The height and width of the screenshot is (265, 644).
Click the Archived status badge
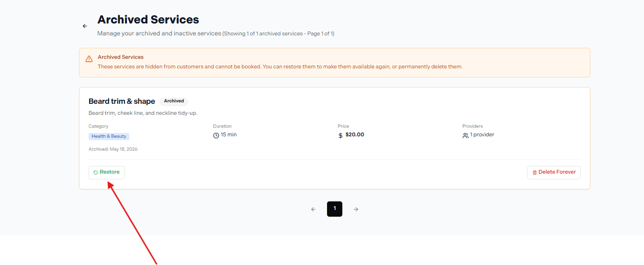click(174, 101)
